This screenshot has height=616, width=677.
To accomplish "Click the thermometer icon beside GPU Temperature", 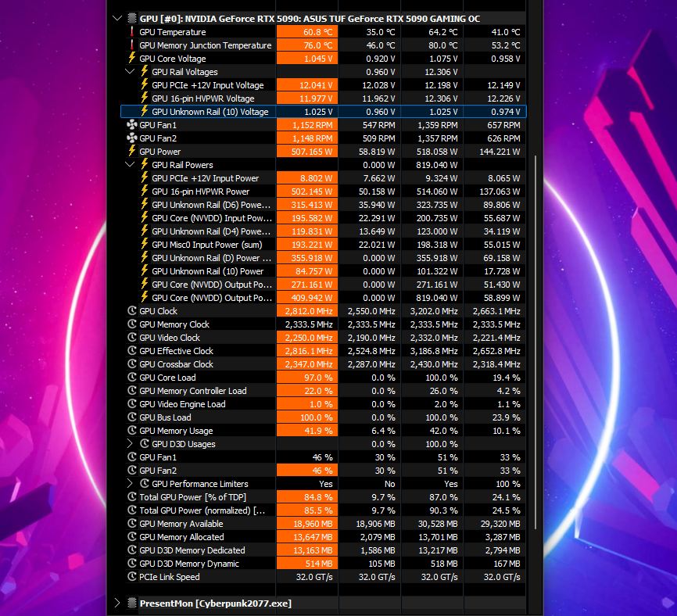I will point(132,32).
